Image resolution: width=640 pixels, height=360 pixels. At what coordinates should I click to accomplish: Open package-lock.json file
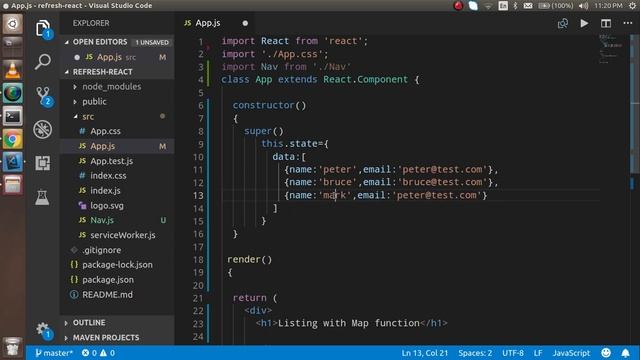[117, 265]
